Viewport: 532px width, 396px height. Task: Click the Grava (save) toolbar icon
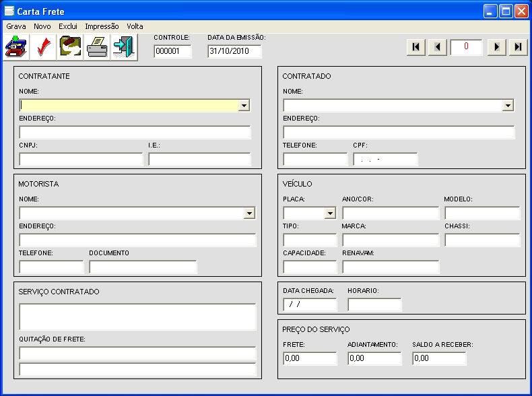pyautogui.click(x=15, y=47)
